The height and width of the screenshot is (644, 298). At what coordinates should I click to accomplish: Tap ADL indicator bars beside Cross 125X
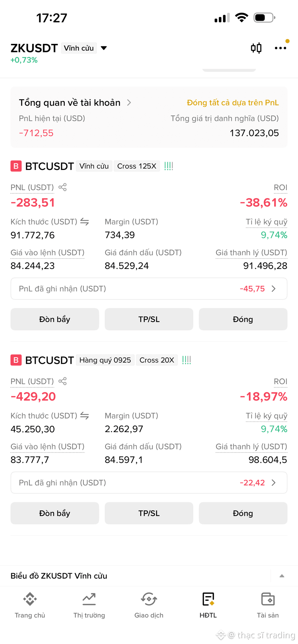(169, 166)
